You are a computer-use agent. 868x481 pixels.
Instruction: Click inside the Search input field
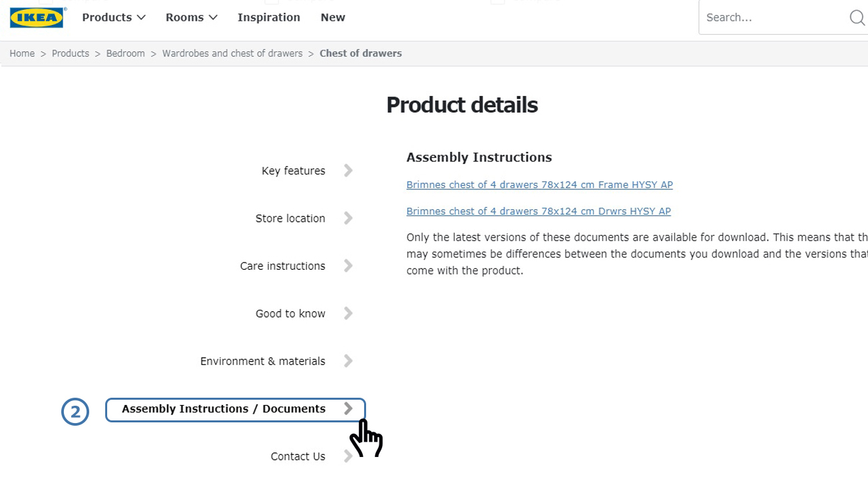pos(765,17)
